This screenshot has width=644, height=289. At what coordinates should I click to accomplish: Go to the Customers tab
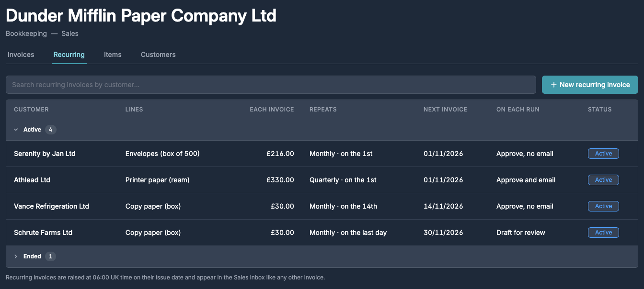point(158,55)
